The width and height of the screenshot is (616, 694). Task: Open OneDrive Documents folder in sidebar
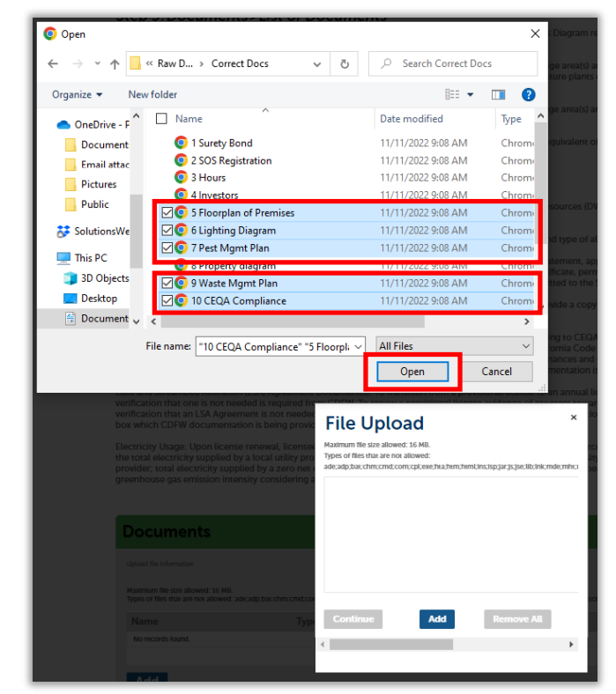[97, 144]
